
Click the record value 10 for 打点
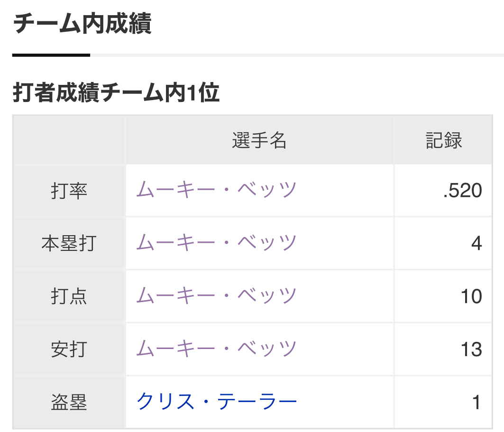(x=471, y=297)
